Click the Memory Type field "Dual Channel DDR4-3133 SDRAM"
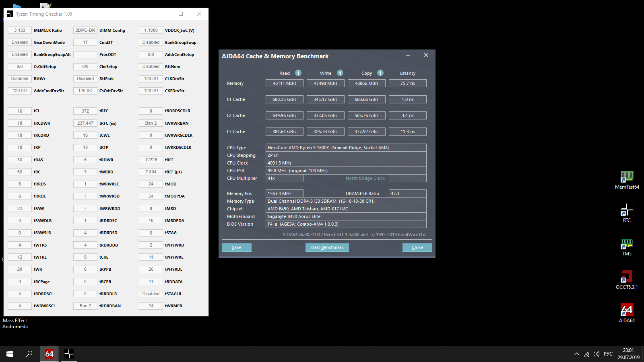Viewport: 644px width, 362px height. pyautogui.click(x=346, y=201)
